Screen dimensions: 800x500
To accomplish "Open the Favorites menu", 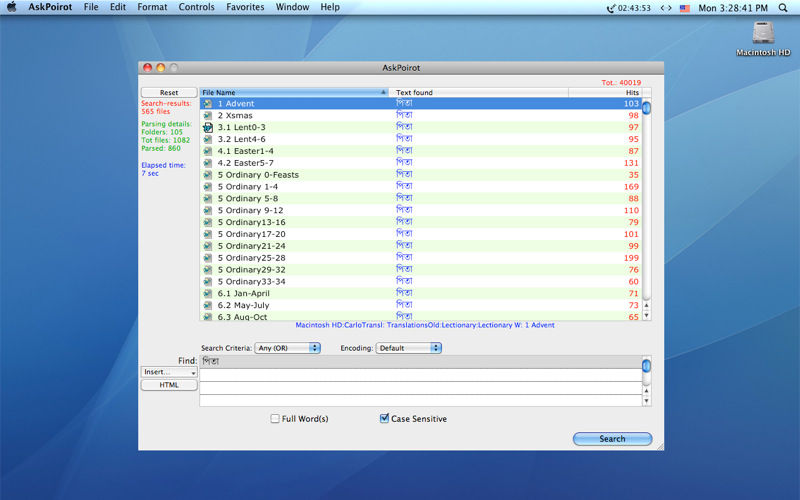I will coord(245,7).
